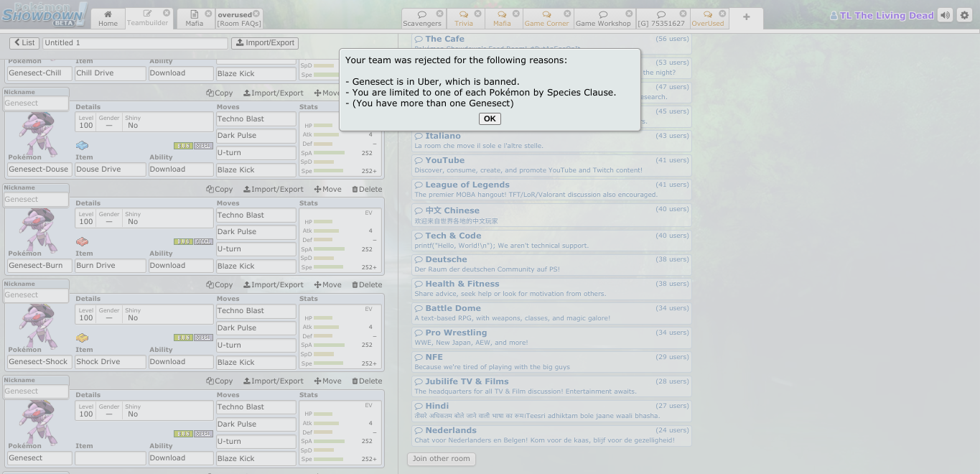Screen dimensions: 980x474
Task: Edit Genesect-Shock's U-turn move
Action: coord(256,345)
